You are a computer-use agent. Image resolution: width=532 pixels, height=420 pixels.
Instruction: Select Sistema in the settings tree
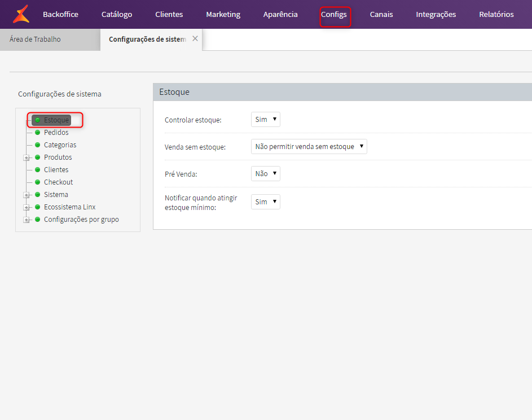tap(56, 195)
